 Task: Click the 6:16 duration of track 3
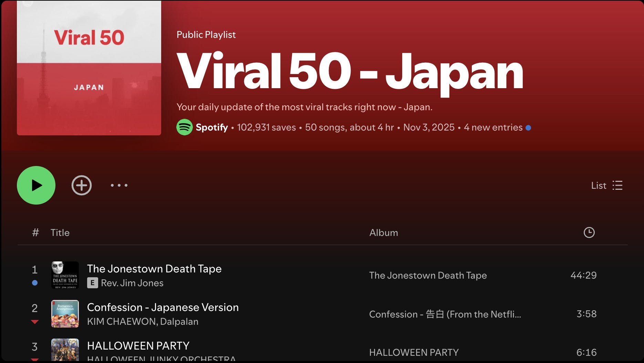pos(586,352)
